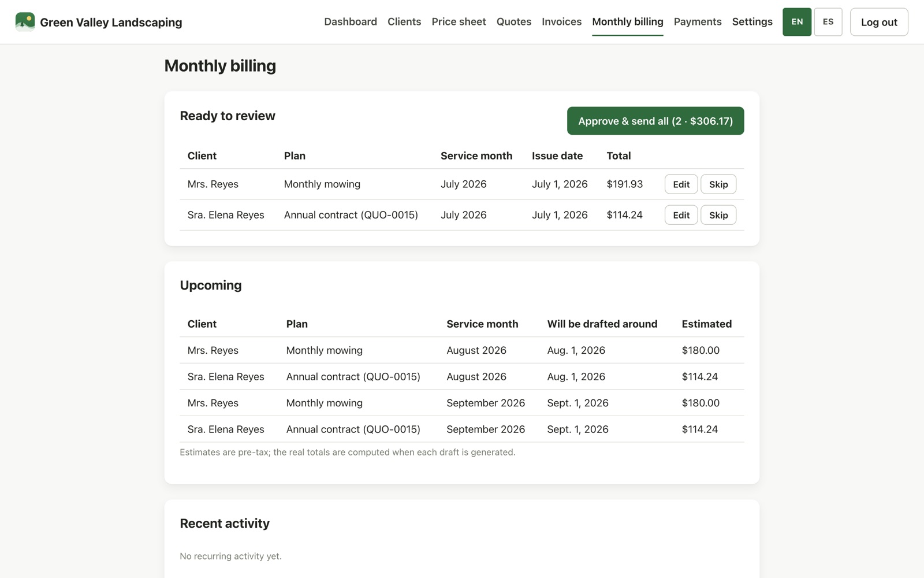Click the Estimated column header

pos(707,324)
